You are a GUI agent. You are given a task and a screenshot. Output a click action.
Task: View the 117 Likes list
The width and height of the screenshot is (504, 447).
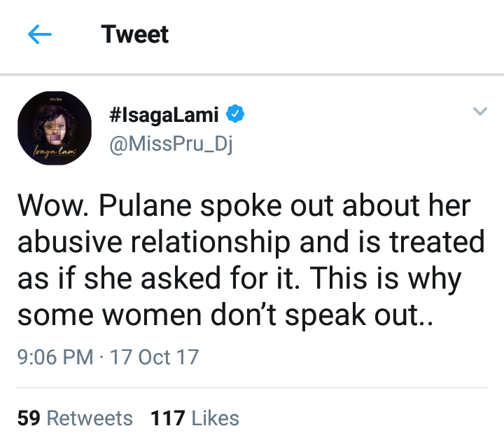(195, 418)
